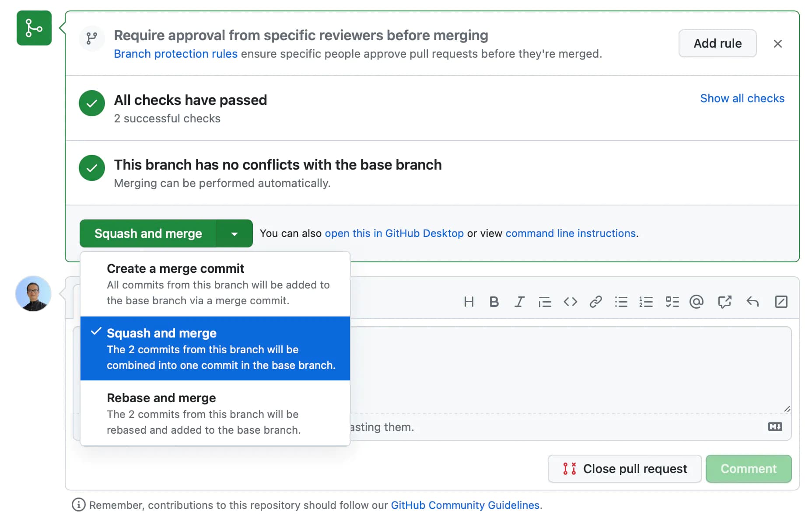Insert an unordered bullet list
812x522 pixels.
621,302
